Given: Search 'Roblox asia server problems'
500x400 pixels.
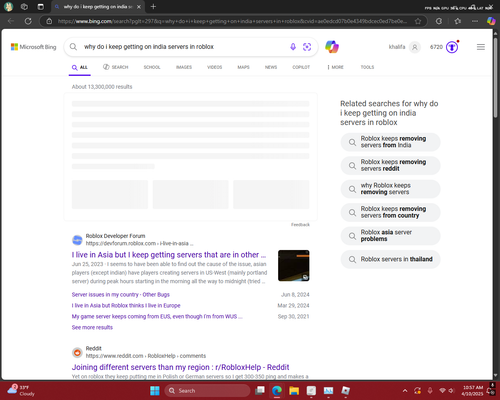Looking at the screenshot, I should 390,236.
